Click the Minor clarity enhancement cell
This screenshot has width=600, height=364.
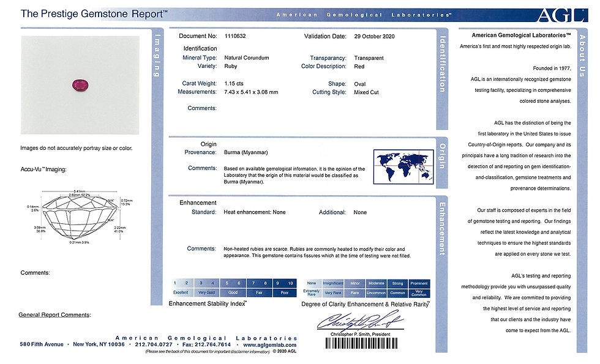coord(354,283)
